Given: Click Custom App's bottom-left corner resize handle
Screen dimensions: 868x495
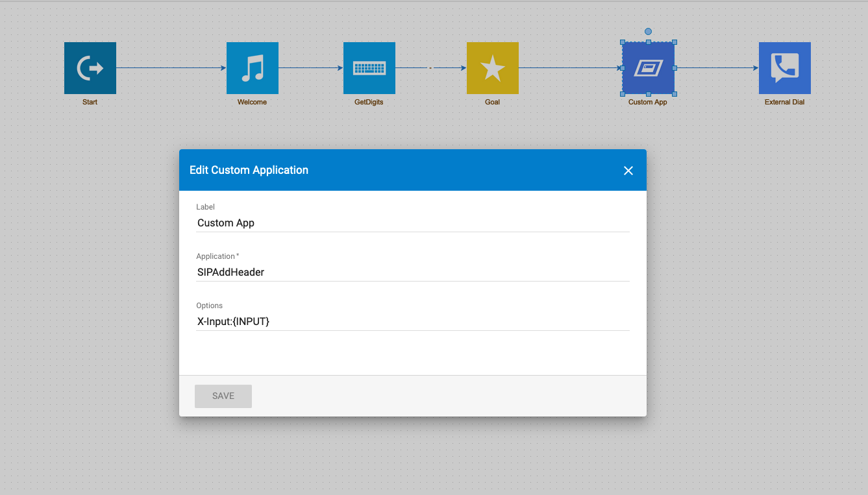Looking at the screenshot, I should [x=623, y=94].
